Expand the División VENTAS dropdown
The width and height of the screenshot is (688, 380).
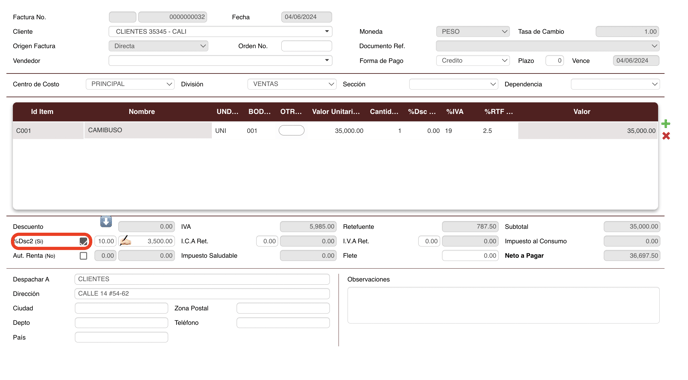click(292, 84)
